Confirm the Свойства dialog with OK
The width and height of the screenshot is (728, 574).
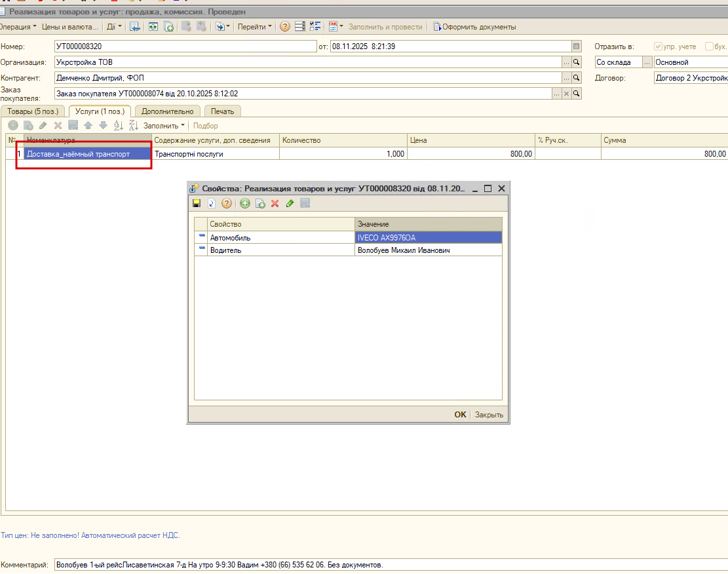460,414
